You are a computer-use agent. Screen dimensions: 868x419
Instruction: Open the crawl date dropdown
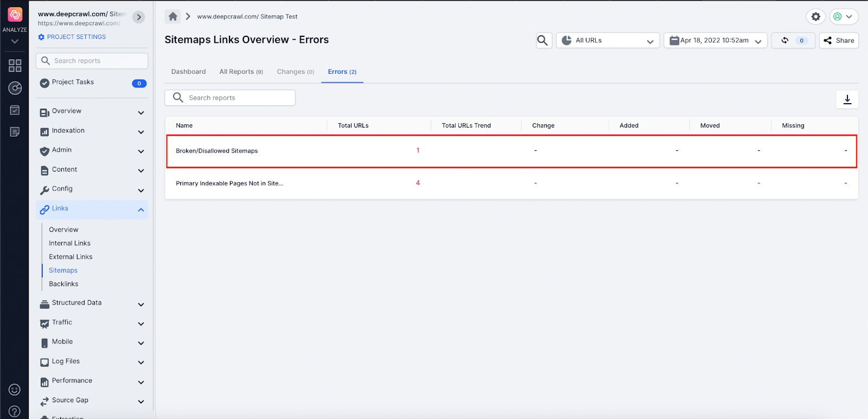[x=715, y=40]
